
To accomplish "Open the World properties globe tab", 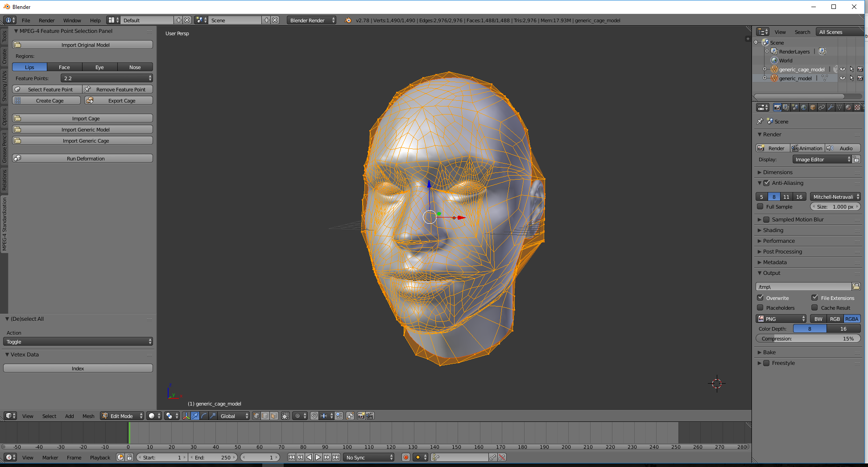I will [x=803, y=107].
